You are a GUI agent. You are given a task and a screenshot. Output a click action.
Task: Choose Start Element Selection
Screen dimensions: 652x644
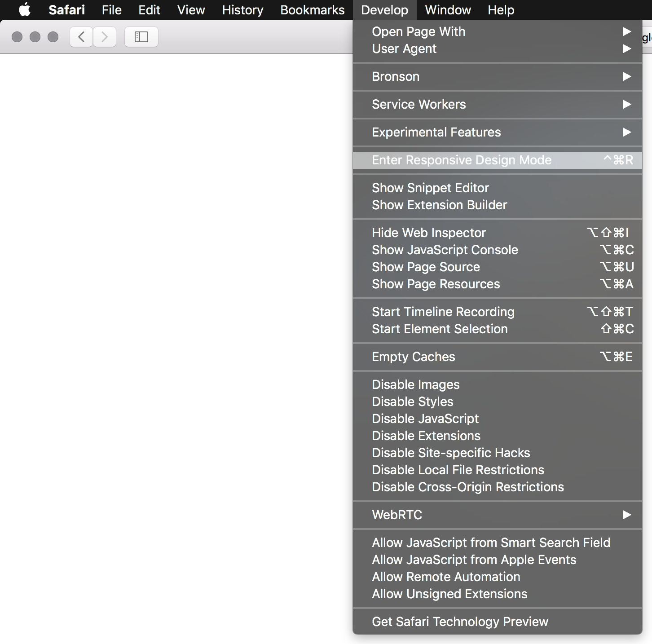click(498, 329)
